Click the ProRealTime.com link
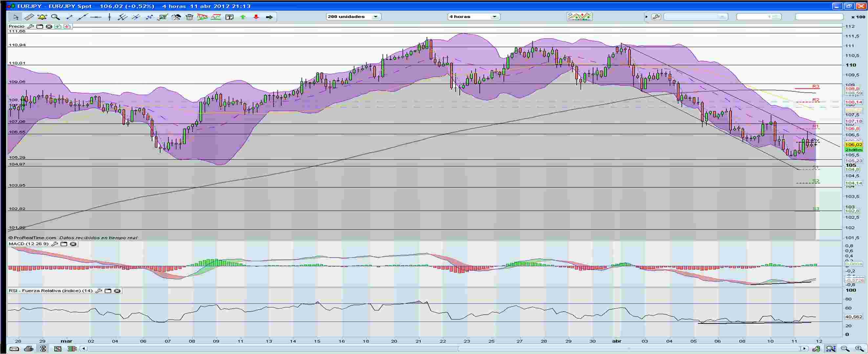868x354 pixels. tap(32, 237)
